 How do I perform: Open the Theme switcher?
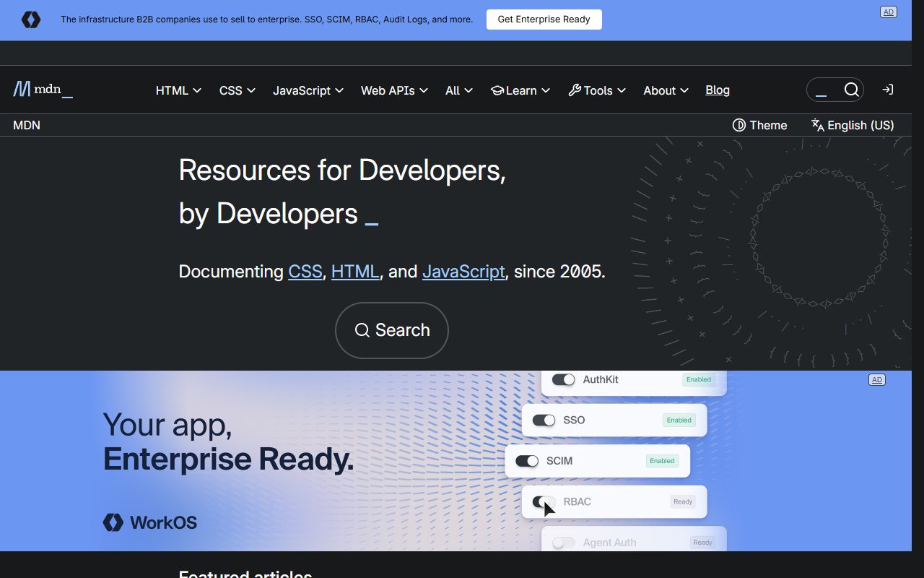pyautogui.click(x=759, y=125)
